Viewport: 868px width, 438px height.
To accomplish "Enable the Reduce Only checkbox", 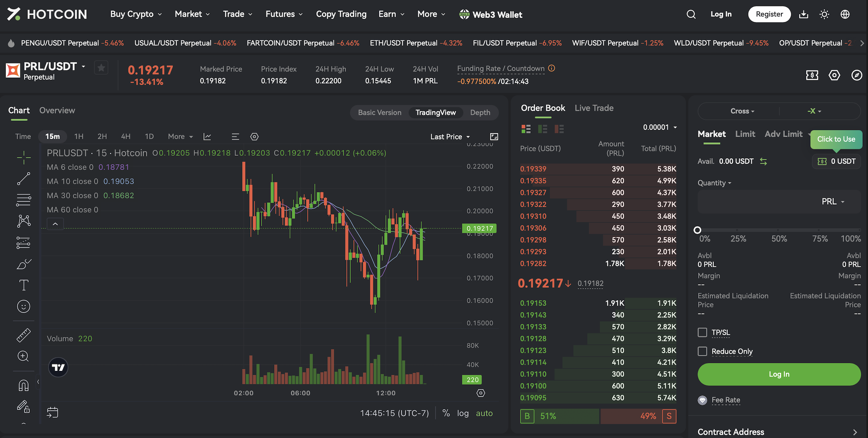I will coord(703,351).
